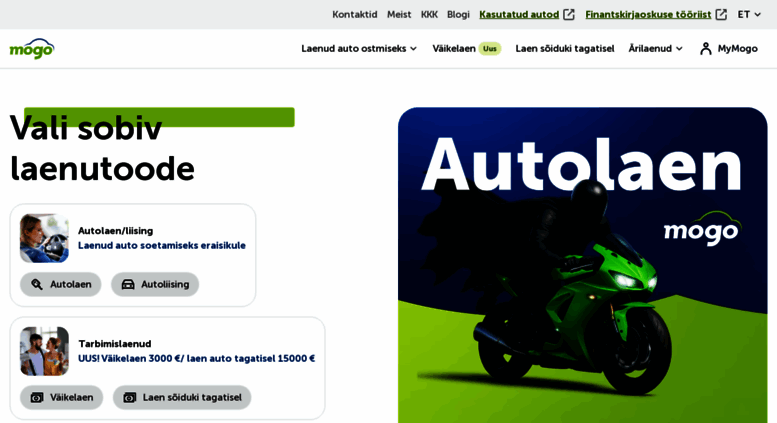Click the 'Tarbimislaenud' card title
Screen dimensions: 777x423
click(114, 344)
